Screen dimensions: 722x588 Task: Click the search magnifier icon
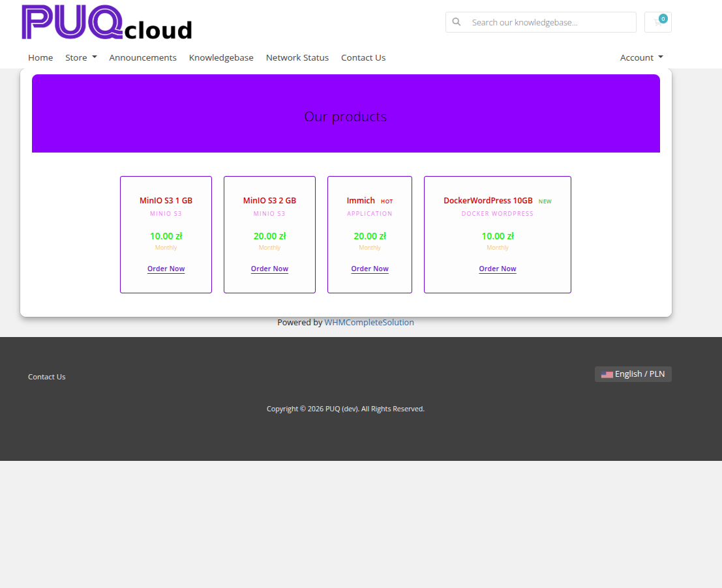[x=457, y=22]
